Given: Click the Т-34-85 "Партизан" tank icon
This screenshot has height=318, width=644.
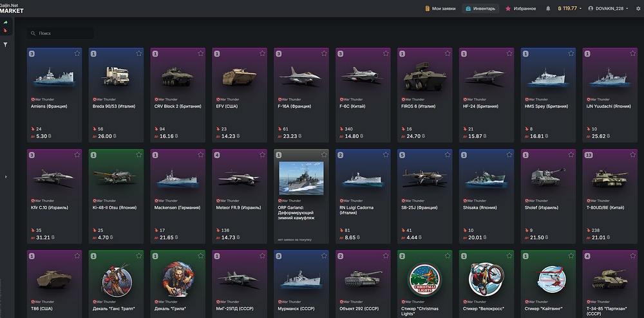Looking at the screenshot, I should click(x=610, y=279).
